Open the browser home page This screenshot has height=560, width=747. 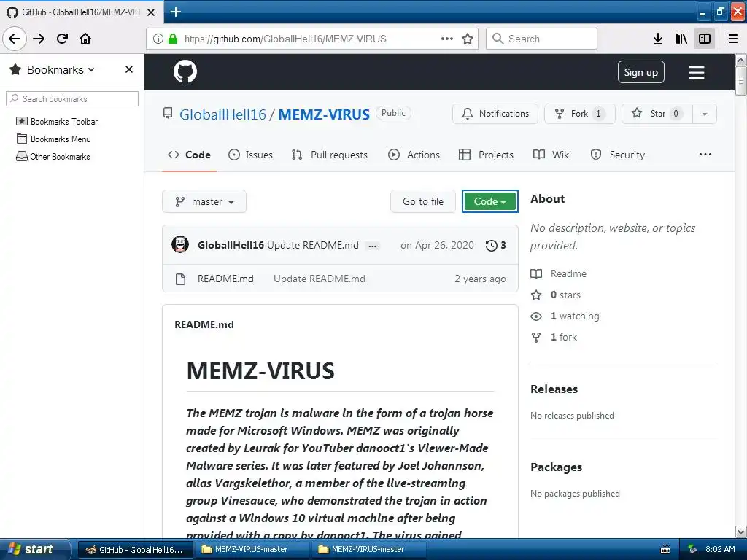click(85, 39)
